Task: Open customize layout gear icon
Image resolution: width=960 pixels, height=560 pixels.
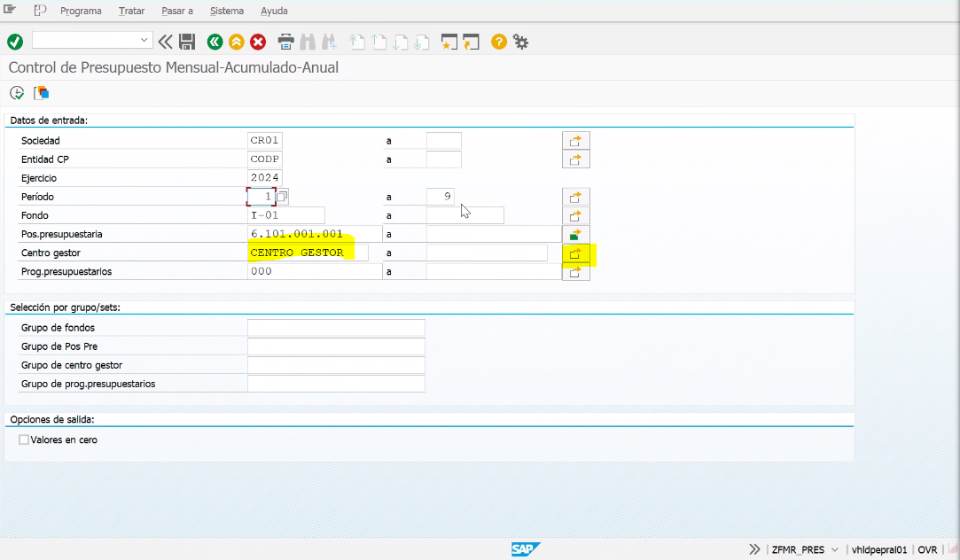Action: [x=520, y=42]
